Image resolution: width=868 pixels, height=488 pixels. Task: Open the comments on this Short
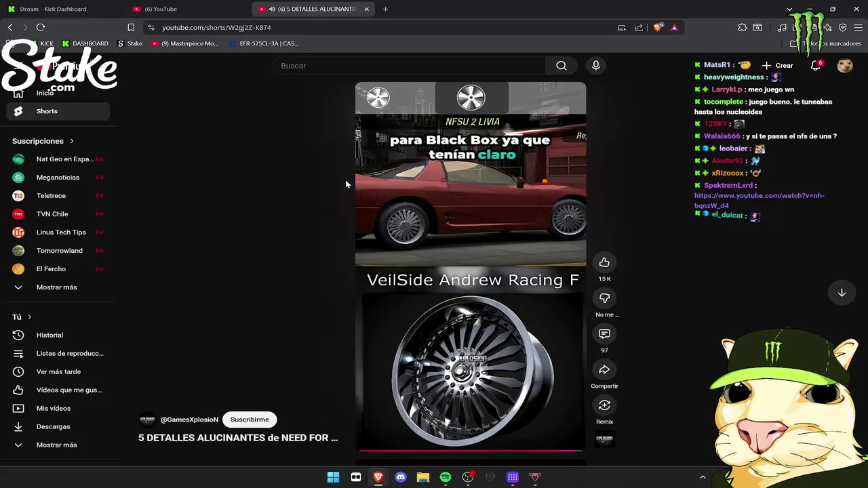(x=604, y=333)
